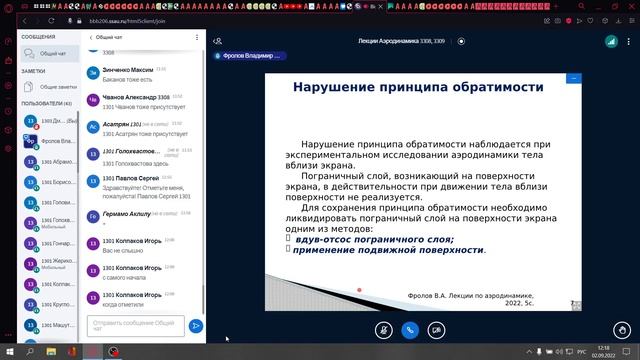The image size is (640, 360).
Task: Open connection status signal icon
Action: point(611,41)
